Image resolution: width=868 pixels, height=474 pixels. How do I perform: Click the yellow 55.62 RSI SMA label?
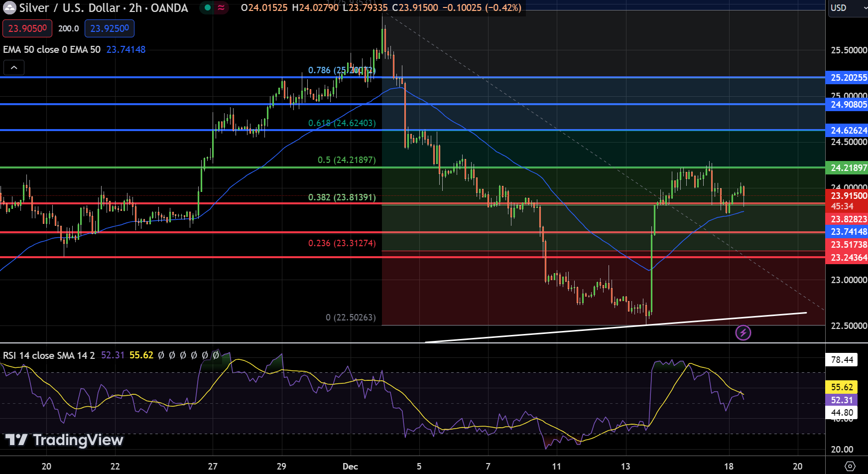pos(842,387)
